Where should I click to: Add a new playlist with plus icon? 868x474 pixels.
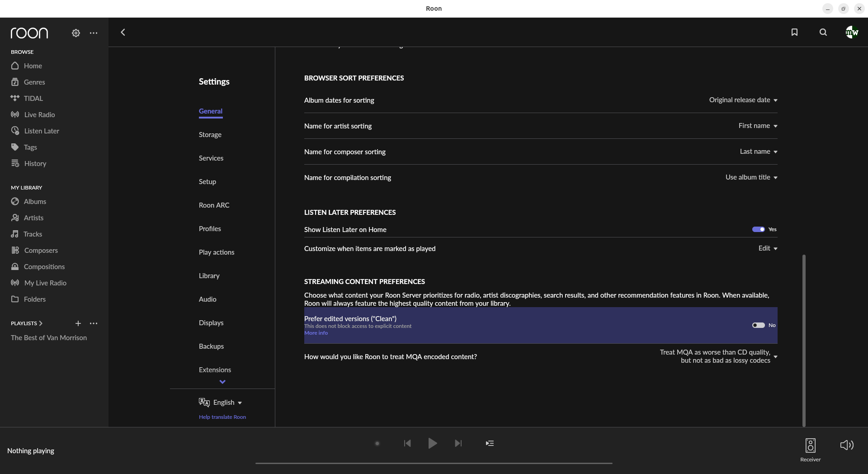[x=78, y=323]
